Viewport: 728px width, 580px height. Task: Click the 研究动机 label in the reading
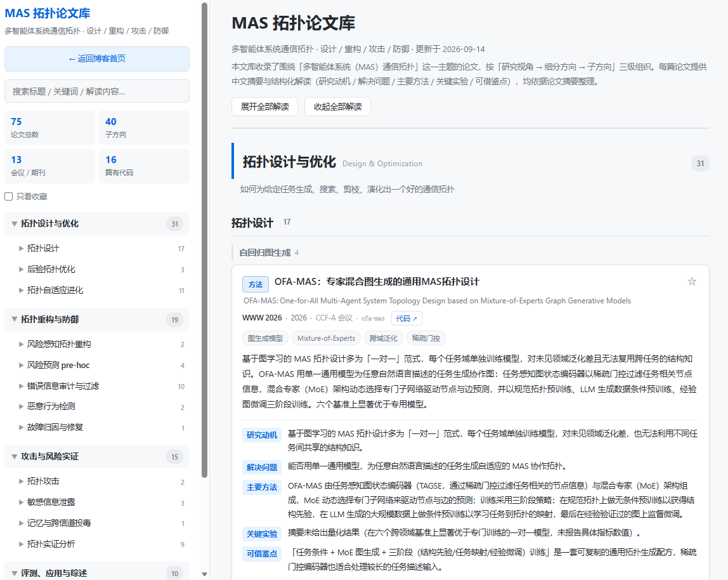coord(262,435)
